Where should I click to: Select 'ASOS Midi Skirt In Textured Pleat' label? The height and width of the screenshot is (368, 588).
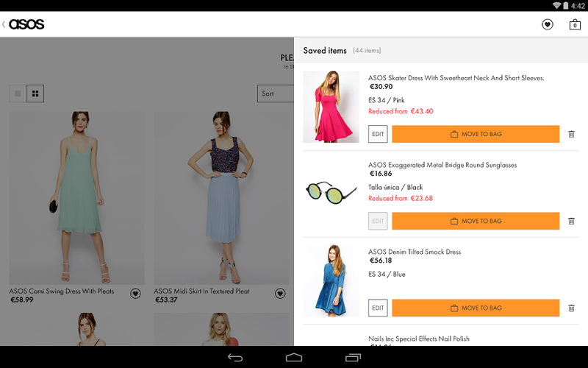coord(201,291)
